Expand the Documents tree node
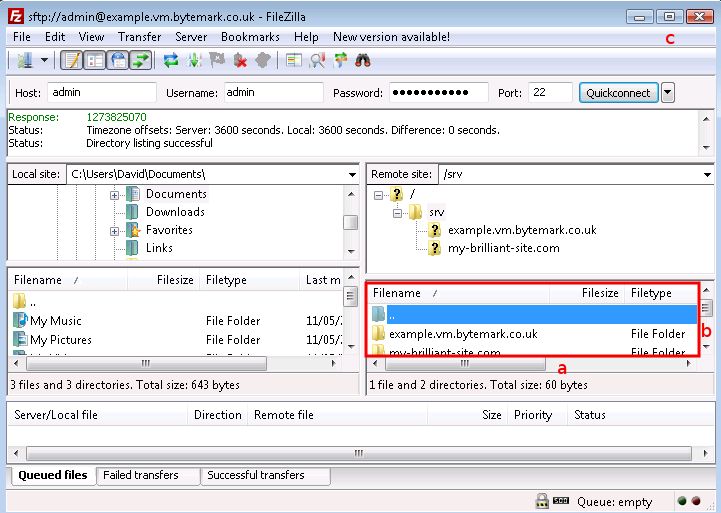 point(114,195)
